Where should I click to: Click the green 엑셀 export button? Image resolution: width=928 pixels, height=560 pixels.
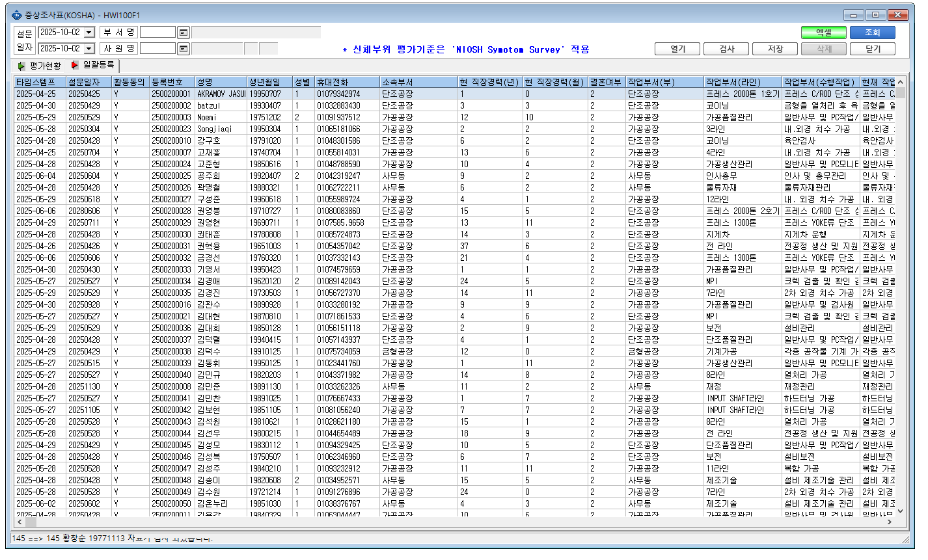(823, 33)
